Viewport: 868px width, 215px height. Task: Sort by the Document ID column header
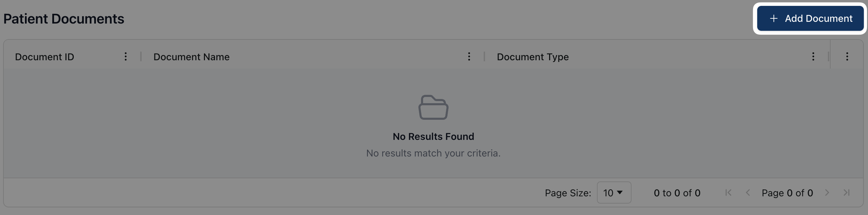click(45, 57)
